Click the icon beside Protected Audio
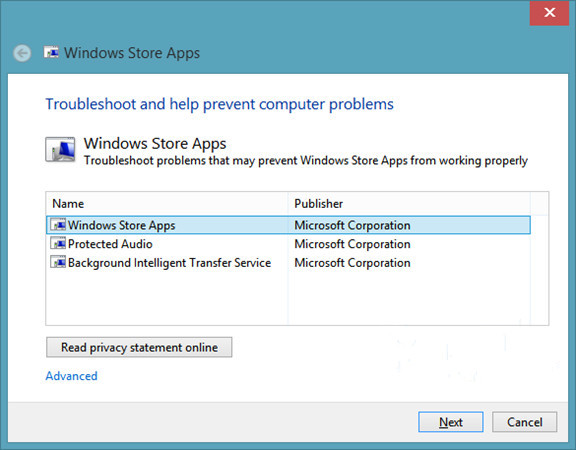 coord(58,243)
